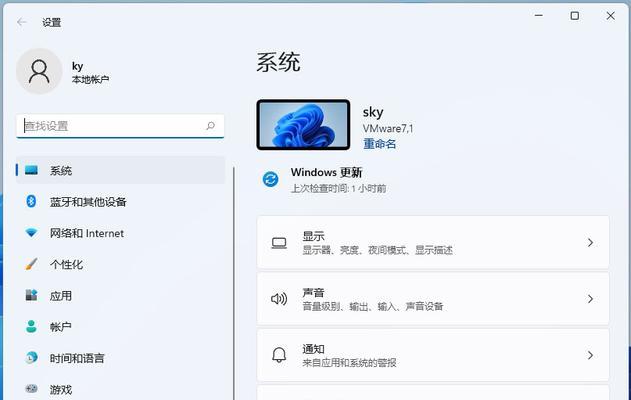
Task: Expand the 声音 row chevron
Action: (590, 299)
